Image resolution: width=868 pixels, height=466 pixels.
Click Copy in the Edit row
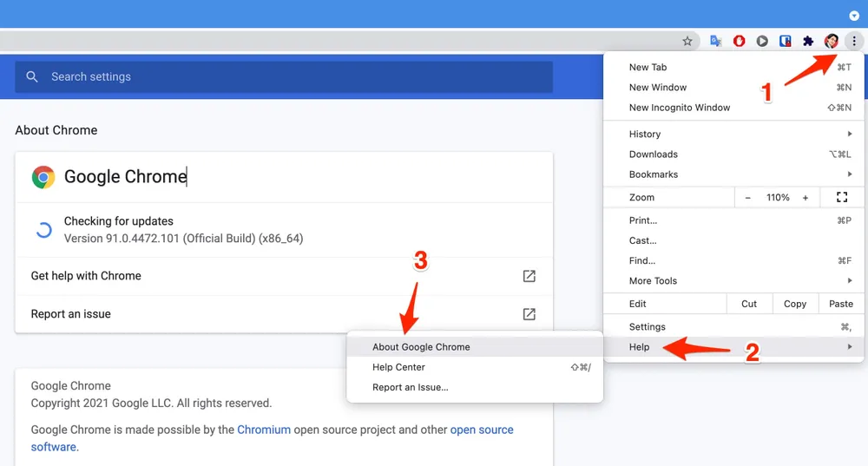[x=795, y=304]
